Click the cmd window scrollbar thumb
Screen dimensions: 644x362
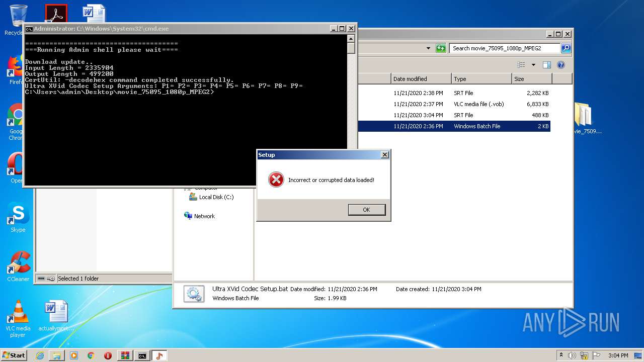pos(351,48)
